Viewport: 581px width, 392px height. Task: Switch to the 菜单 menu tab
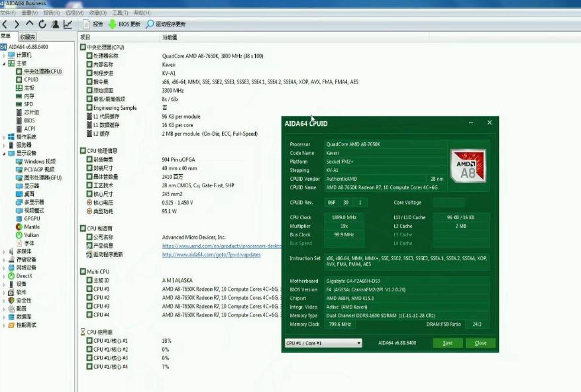[7, 36]
